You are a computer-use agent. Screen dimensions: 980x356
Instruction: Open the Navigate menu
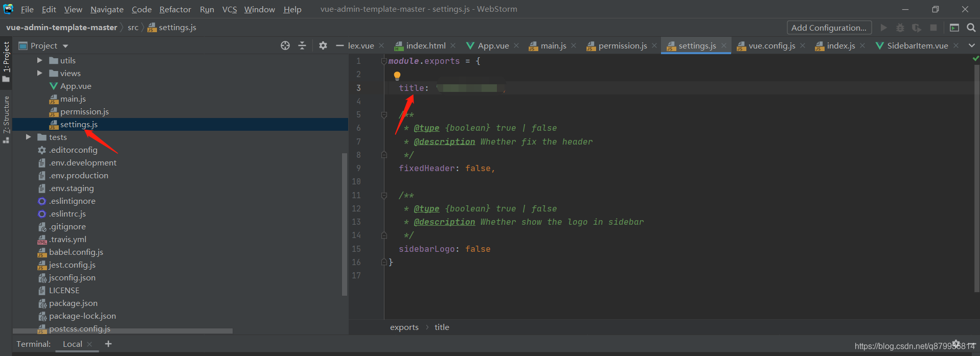point(107,9)
